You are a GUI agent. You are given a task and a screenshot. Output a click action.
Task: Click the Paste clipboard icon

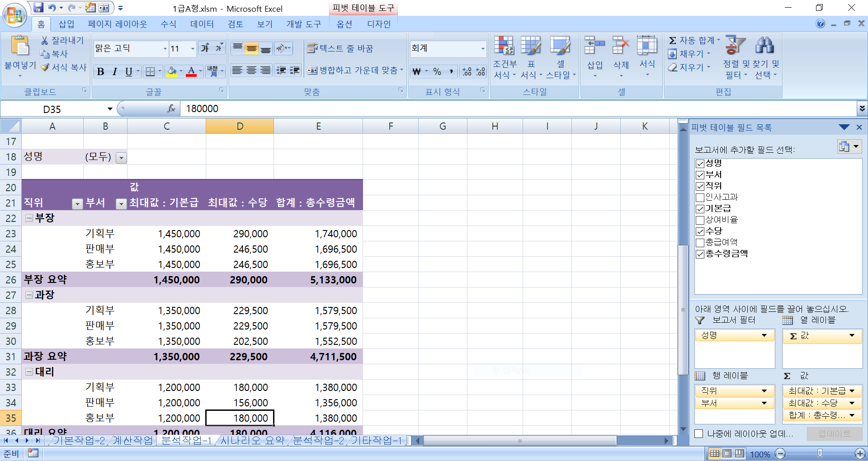pos(20,47)
